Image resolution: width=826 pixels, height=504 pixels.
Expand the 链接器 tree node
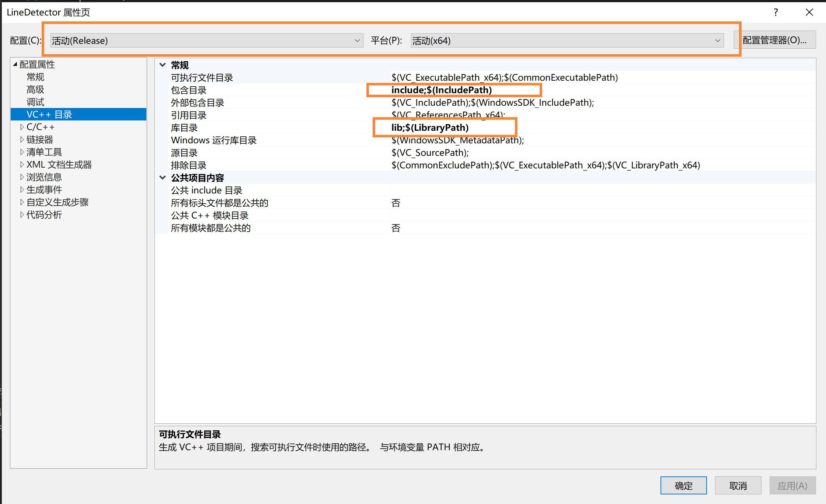(22, 140)
